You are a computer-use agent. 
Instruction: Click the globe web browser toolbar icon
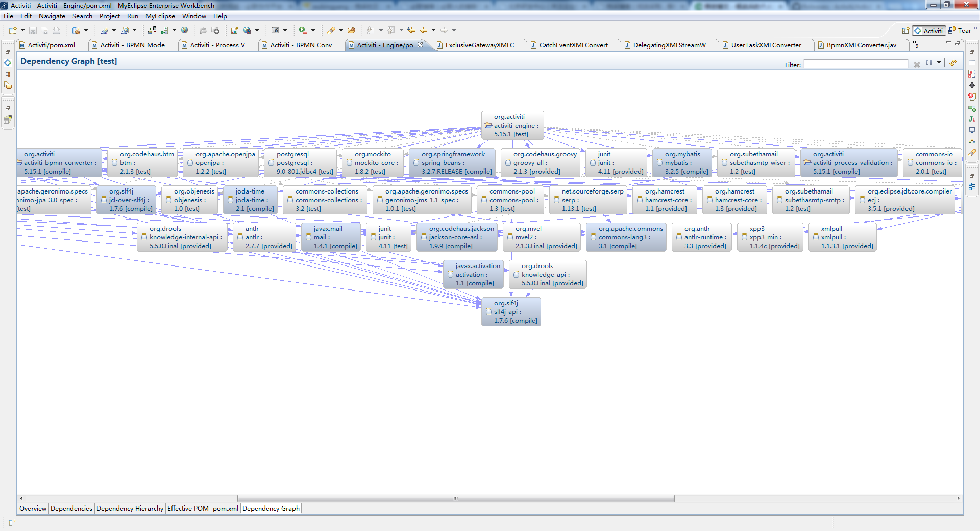click(185, 30)
